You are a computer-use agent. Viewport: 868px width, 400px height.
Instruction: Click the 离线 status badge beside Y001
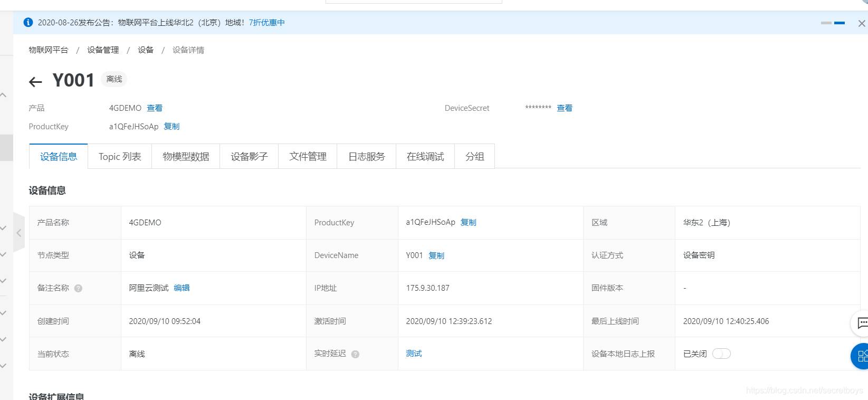pos(114,79)
